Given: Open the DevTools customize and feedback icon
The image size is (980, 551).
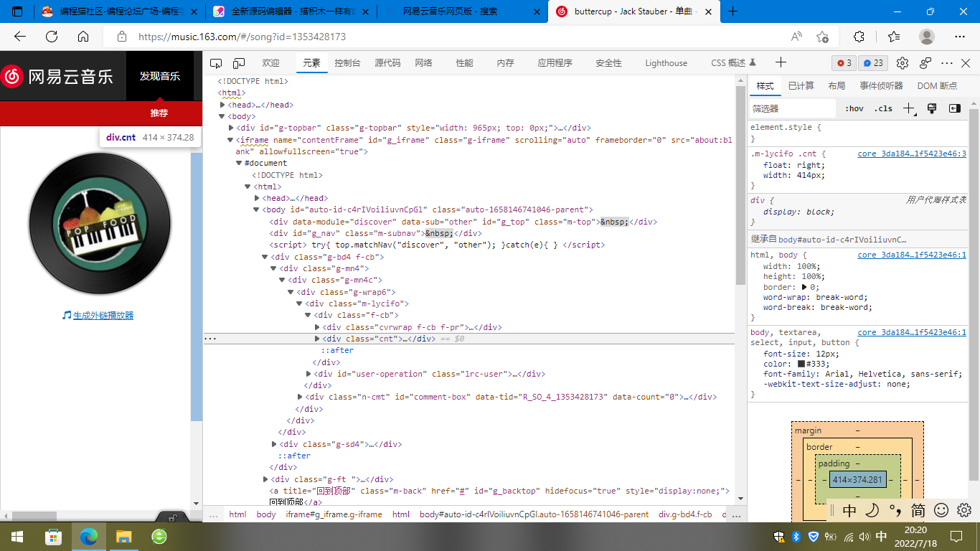Looking at the screenshot, I should pos(925,63).
